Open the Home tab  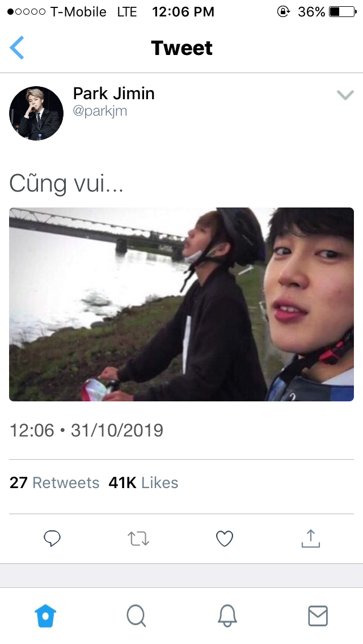point(45,616)
